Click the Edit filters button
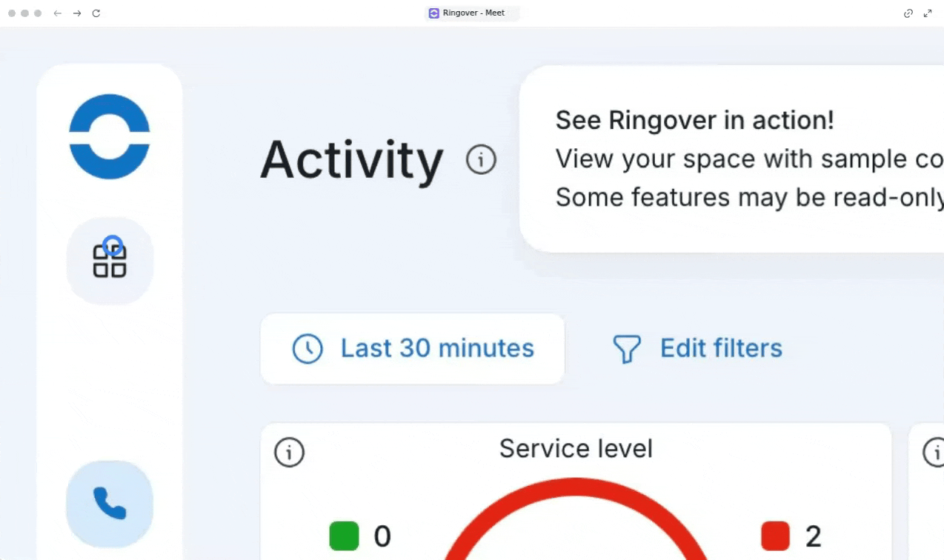This screenshot has width=944, height=560. click(697, 348)
